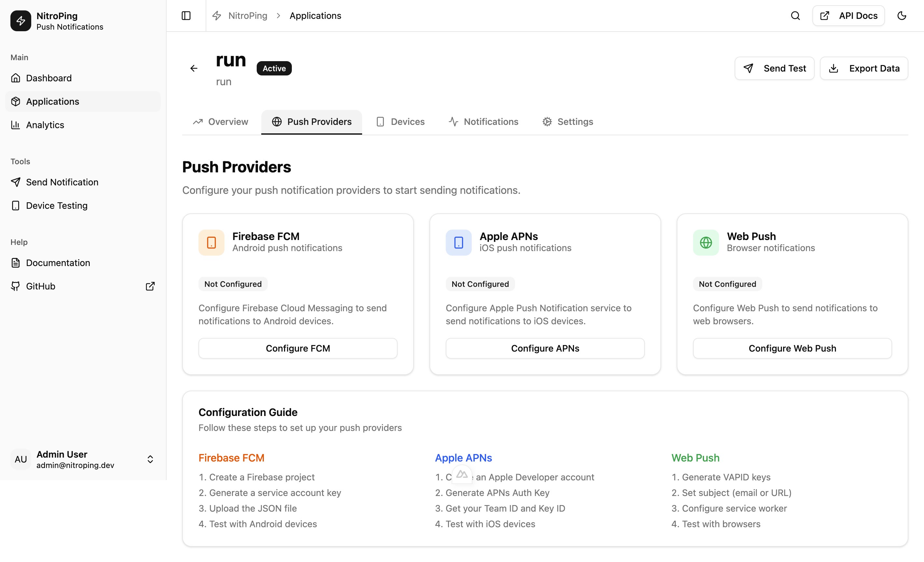Open Applications in sidebar
The height and width of the screenshot is (562, 924).
click(83, 101)
